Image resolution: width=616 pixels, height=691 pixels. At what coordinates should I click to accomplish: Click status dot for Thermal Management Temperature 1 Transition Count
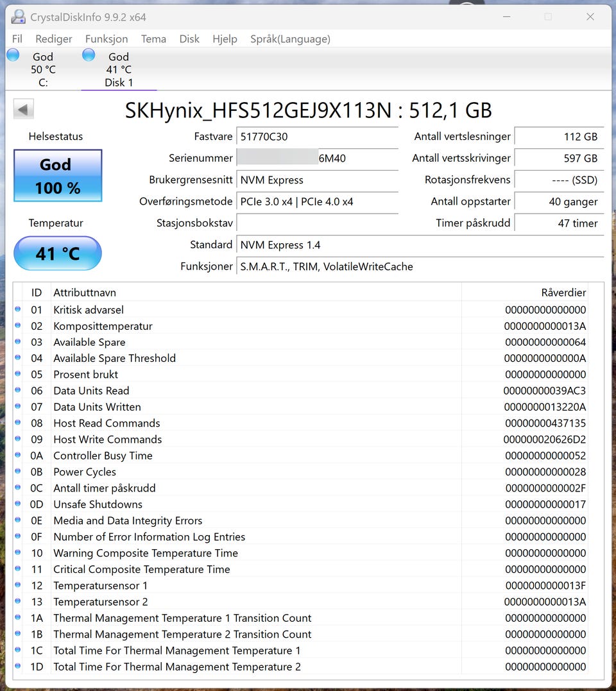click(17, 617)
